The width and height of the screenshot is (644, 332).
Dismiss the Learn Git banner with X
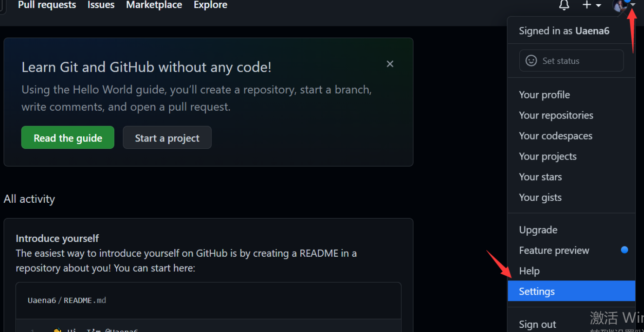tap(390, 64)
